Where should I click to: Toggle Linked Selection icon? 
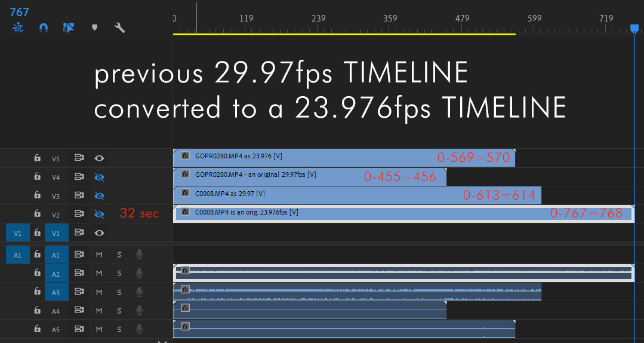69,27
